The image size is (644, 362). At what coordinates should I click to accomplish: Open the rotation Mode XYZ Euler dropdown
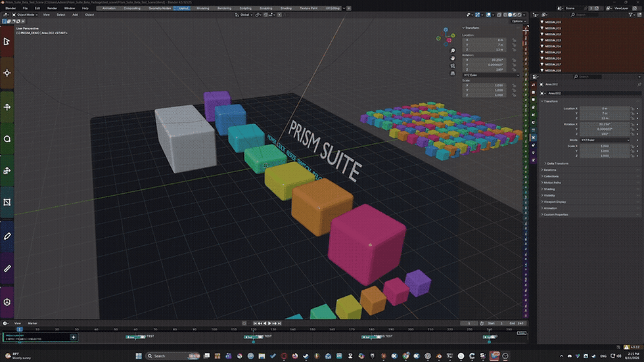click(x=605, y=140)
